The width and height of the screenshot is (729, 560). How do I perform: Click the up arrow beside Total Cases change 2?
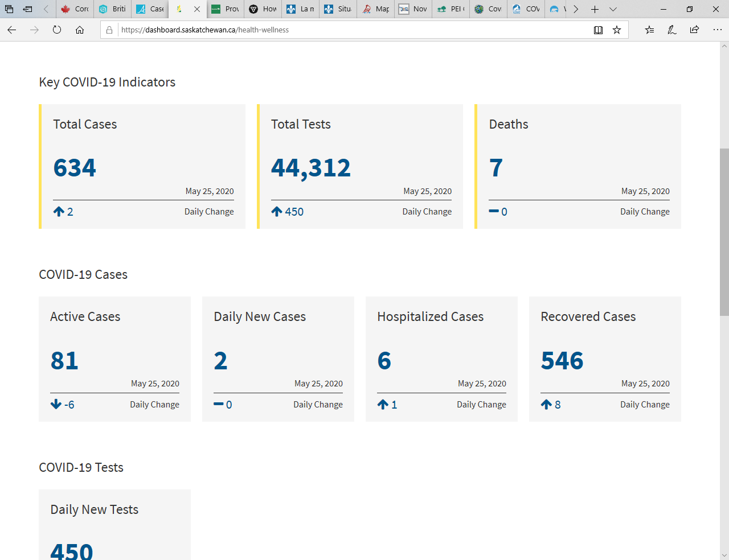59,212
